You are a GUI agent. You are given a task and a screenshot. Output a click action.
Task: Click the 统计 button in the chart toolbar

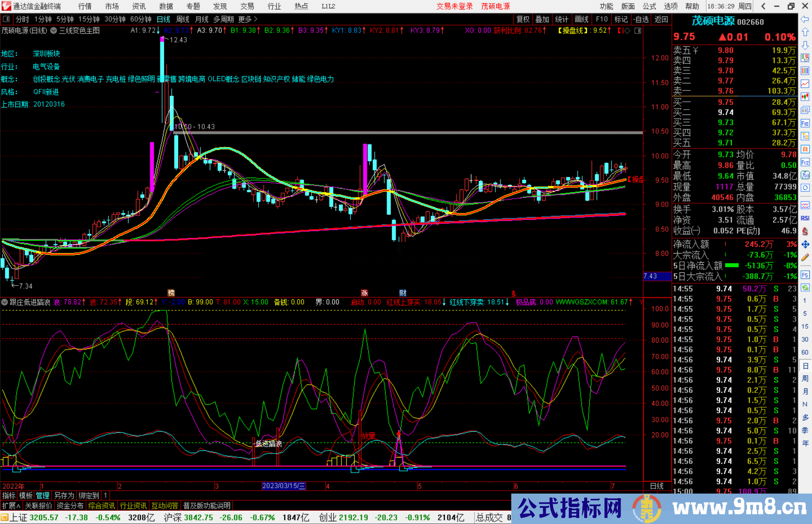pos(562,19)
